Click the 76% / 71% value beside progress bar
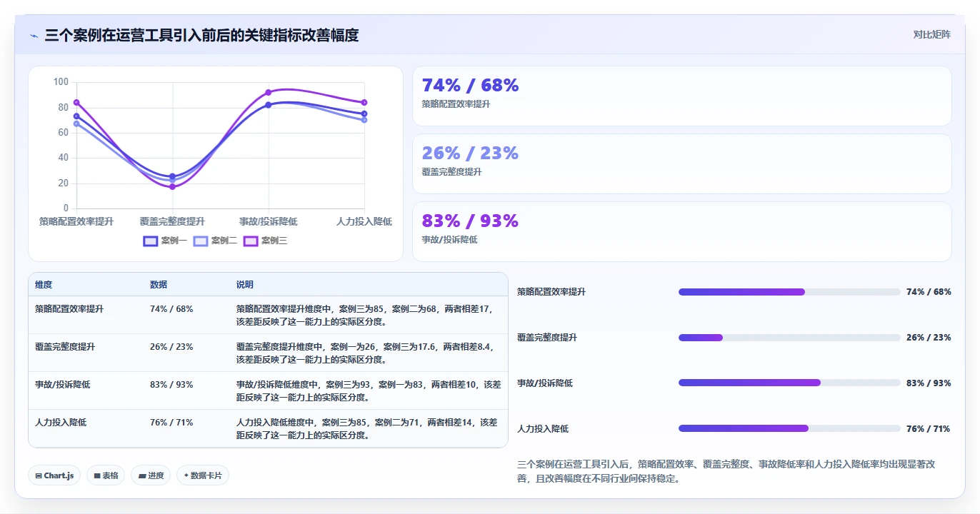This screenshot has height=514, width=980. coord(929,428)
